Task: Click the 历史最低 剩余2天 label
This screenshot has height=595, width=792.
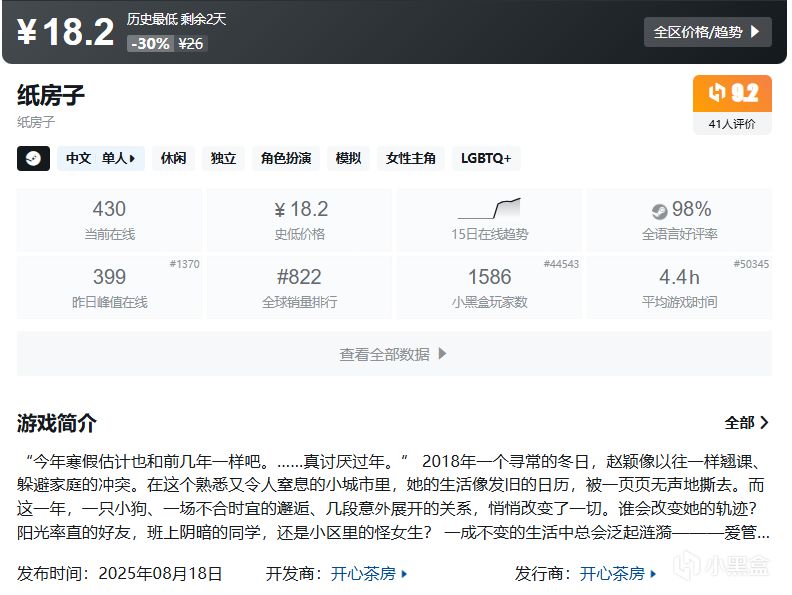Action: coord(176,20)
